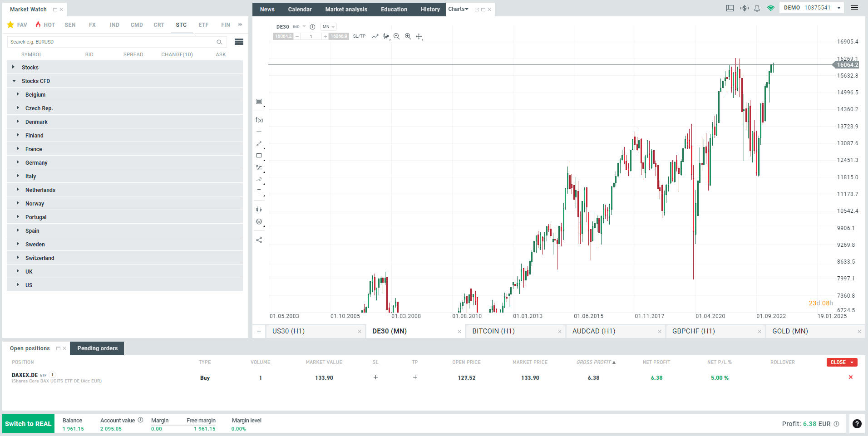Open the Pending orders tab
The height and width of the screenshot is (436, 868).
pyautogui.click(x=97, y=348)
